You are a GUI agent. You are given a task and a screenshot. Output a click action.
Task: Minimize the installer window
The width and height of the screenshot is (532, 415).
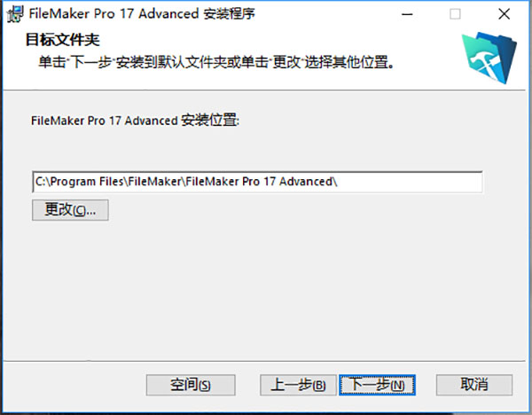(407, 14)
